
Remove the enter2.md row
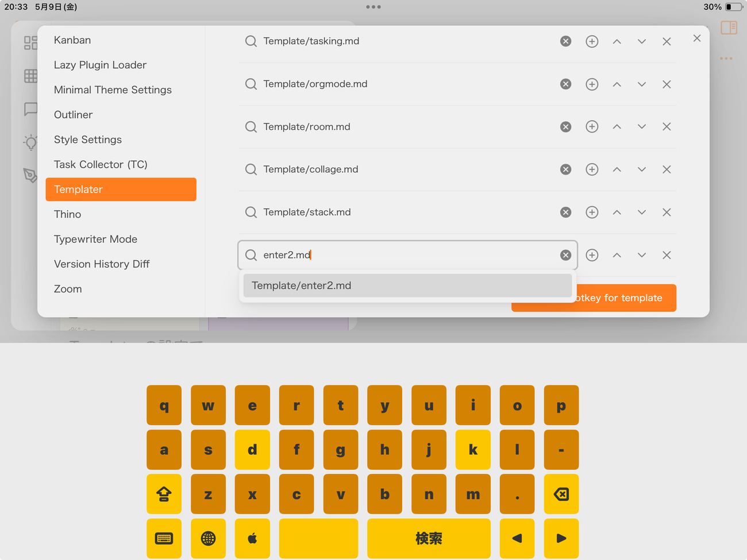pyautogui.click(x=667, y=255)
